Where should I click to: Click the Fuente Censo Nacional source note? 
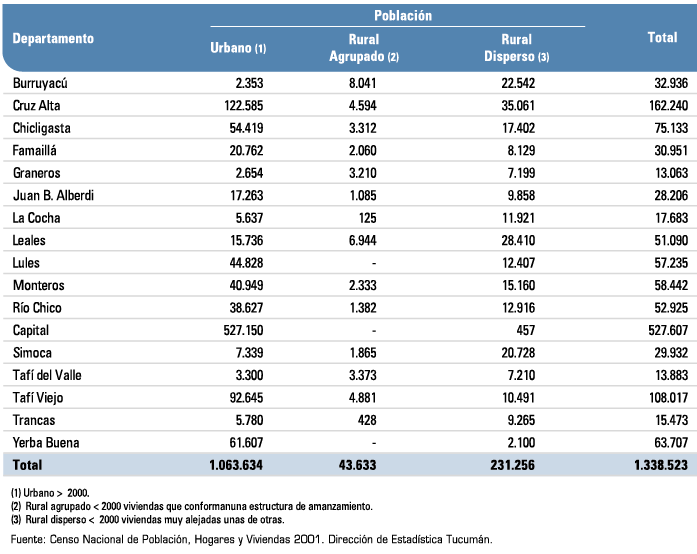[251, 539]
